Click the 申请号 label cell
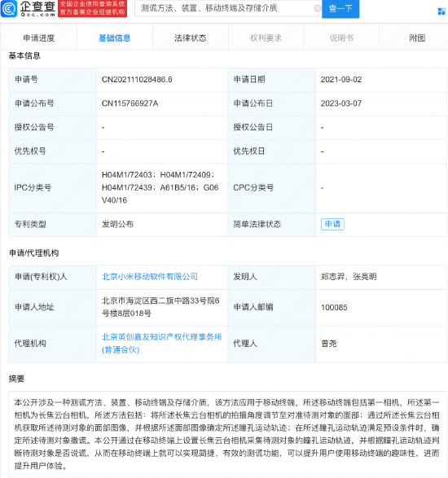 pyautogui.click(x=53, y=80)
